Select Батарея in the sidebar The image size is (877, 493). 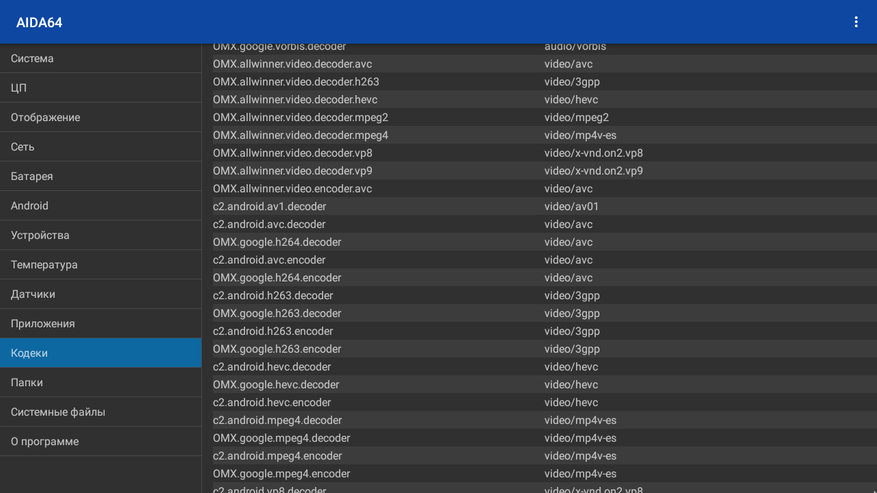click(x=101, y=176)
